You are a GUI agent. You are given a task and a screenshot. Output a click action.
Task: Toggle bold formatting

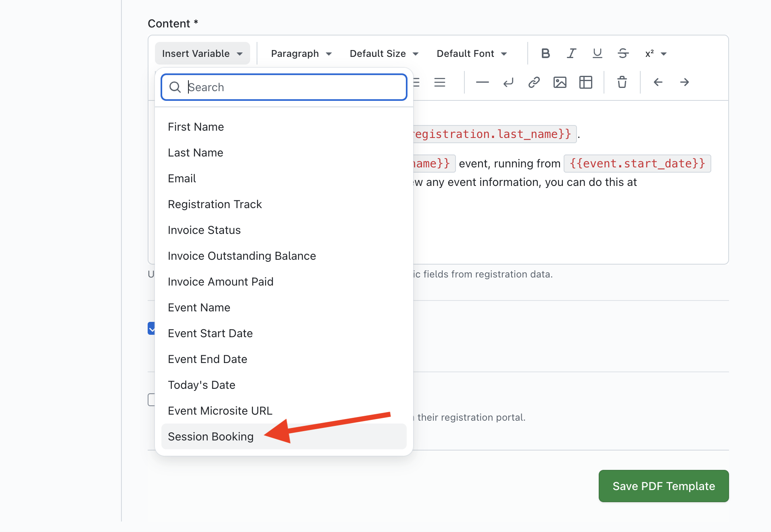[545, 53]
